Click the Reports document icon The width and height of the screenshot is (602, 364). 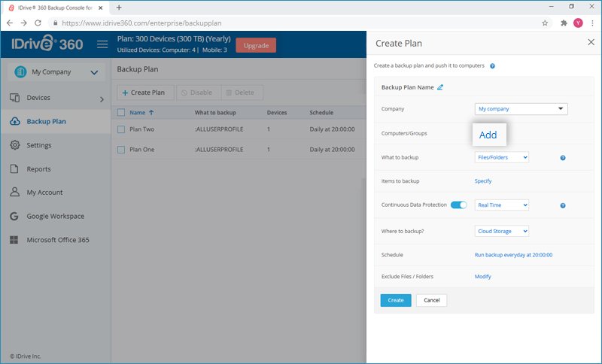click(14, 168)
